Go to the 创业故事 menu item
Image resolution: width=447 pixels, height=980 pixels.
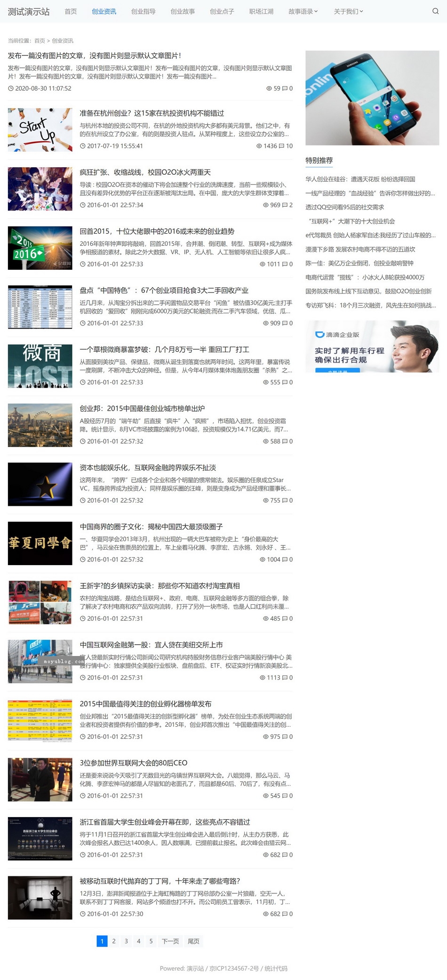(183, 11)
